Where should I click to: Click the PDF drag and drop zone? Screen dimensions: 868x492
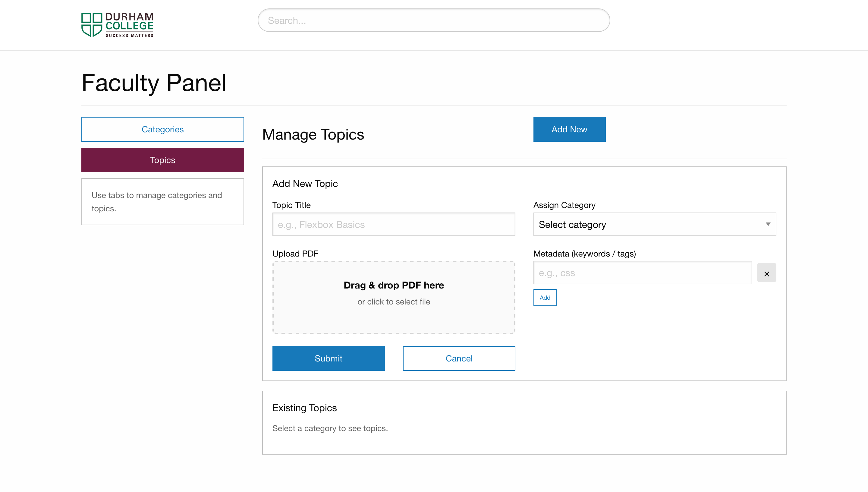[394, 319]
